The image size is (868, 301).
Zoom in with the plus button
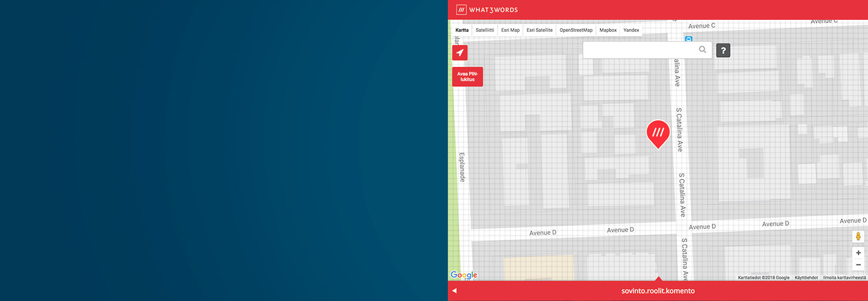(858, 253)
